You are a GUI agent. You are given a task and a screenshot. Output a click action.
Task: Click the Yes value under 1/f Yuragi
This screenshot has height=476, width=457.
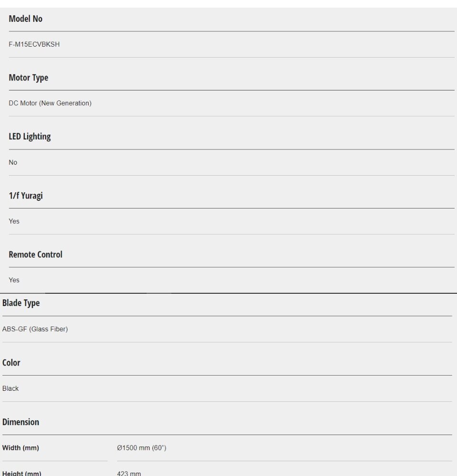14,221
